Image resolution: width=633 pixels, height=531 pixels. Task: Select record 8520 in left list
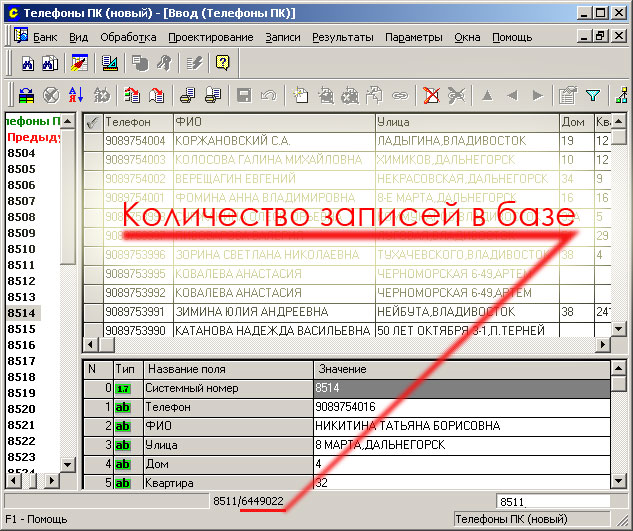[x=21, y=409]
